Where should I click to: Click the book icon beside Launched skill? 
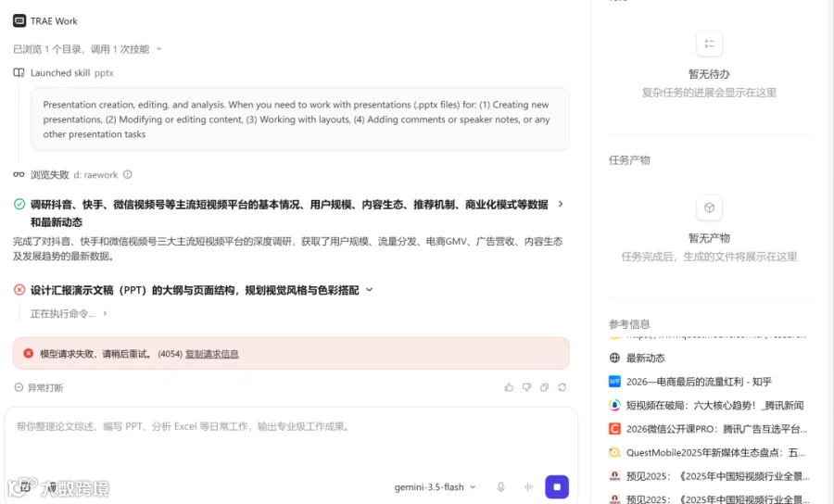pos(19,73)
